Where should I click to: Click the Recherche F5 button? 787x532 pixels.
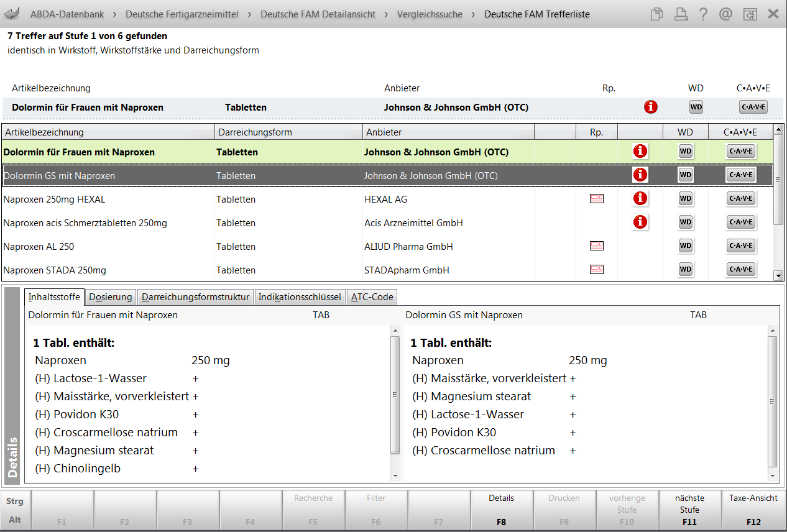[313, 510]
